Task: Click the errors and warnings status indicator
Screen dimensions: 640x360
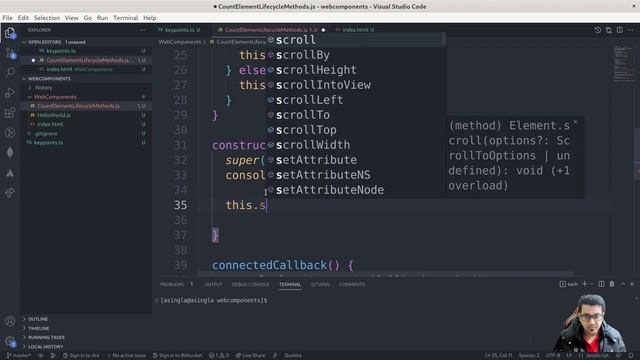Action: tap(219, 356)
